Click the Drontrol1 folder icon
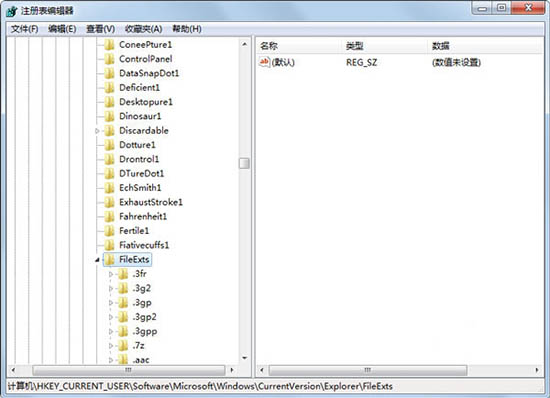 109,159
